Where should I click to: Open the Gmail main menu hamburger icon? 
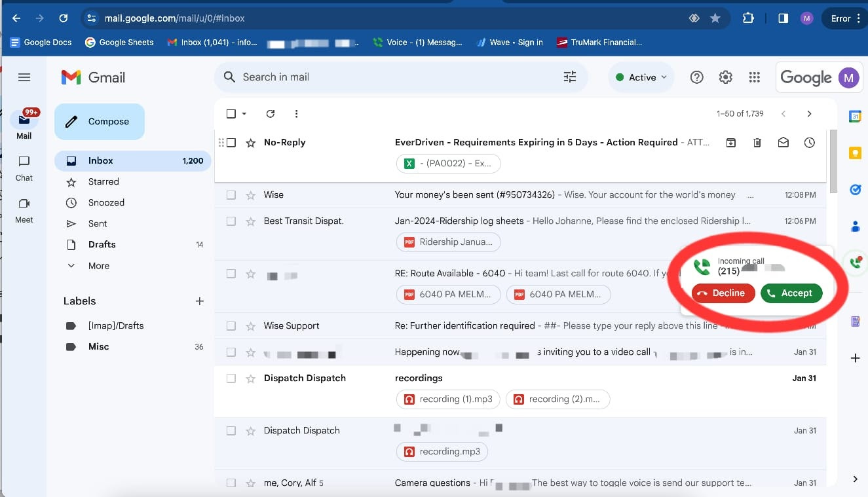point(24,77)
